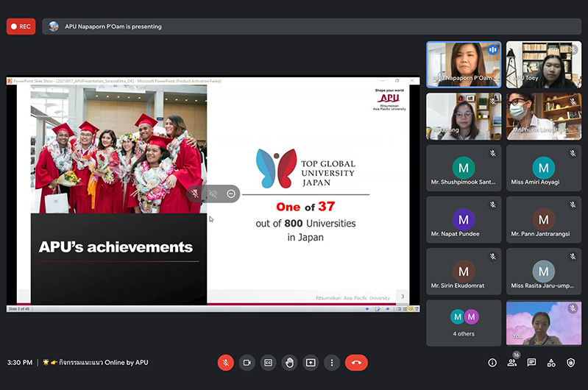Click '3:30 PM' clock text
Viewport: 588px width, 390px height.
pyautogui.click(x=20, y=363)
